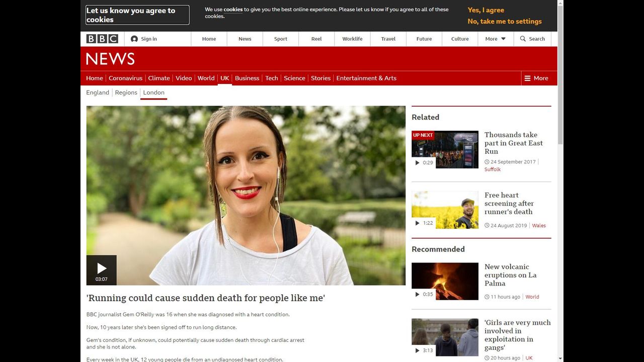644x362 pixels.
Task: Open the Sport section in the top bar
Action: coord(281,39)
